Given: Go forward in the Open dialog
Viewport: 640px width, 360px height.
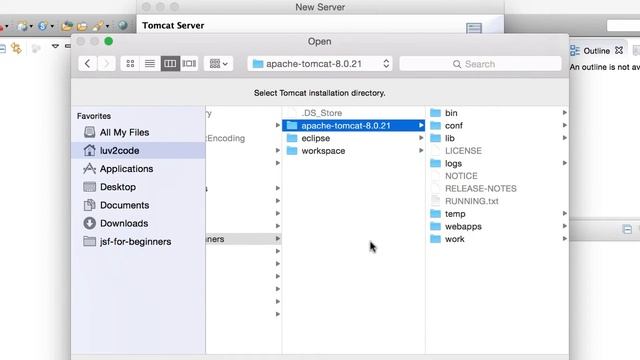Looking at the screenshot, I should (x=107, y=64).
